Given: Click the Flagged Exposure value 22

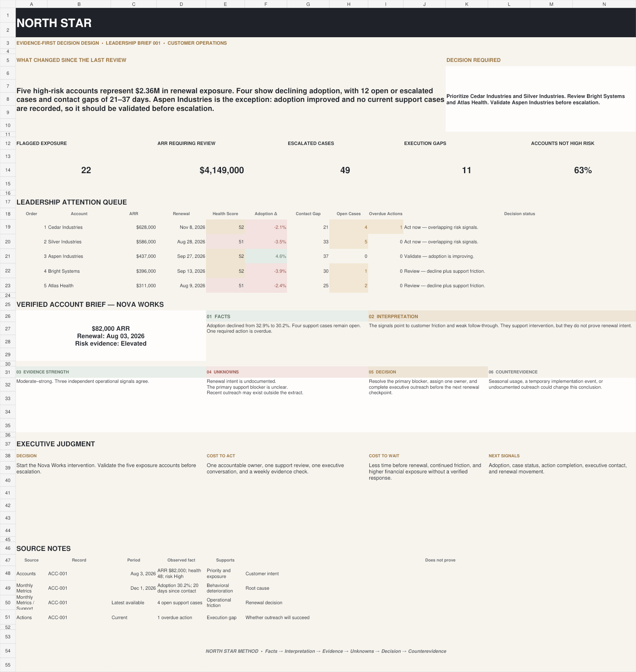Looking at the screenshot, I should click(86, 170).
